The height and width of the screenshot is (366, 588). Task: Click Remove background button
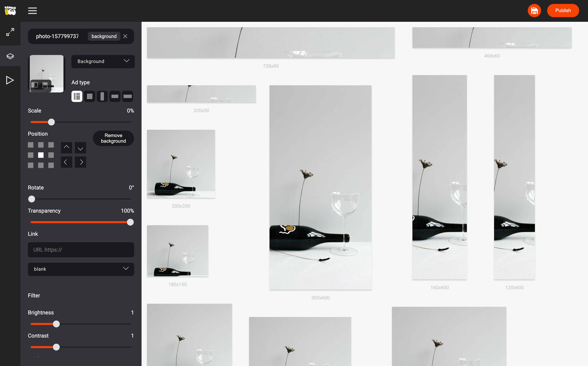tap(113, 138)
